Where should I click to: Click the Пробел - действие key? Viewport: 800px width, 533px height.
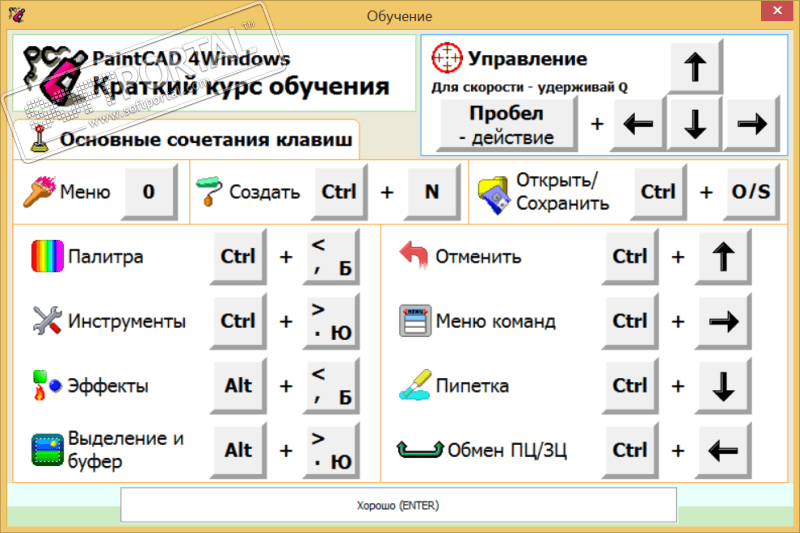tap(507, 124)
